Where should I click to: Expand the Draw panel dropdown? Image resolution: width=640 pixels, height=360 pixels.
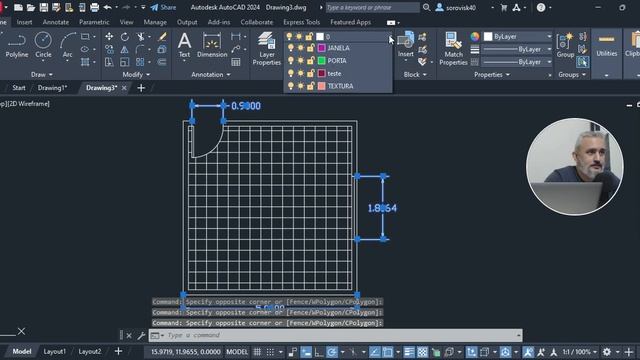pos(42,75)
